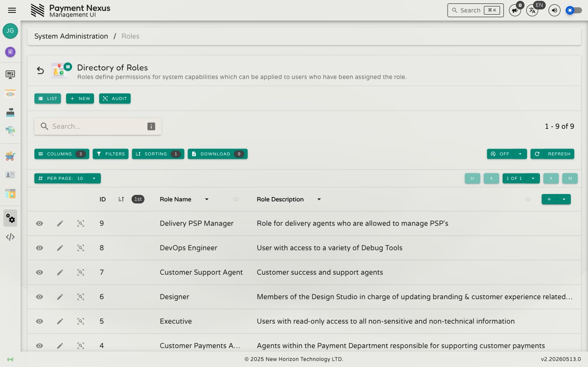Open the Columns settings
Image resolution: width=588 pixels, height=367 pixels.
tap(62, 154)
